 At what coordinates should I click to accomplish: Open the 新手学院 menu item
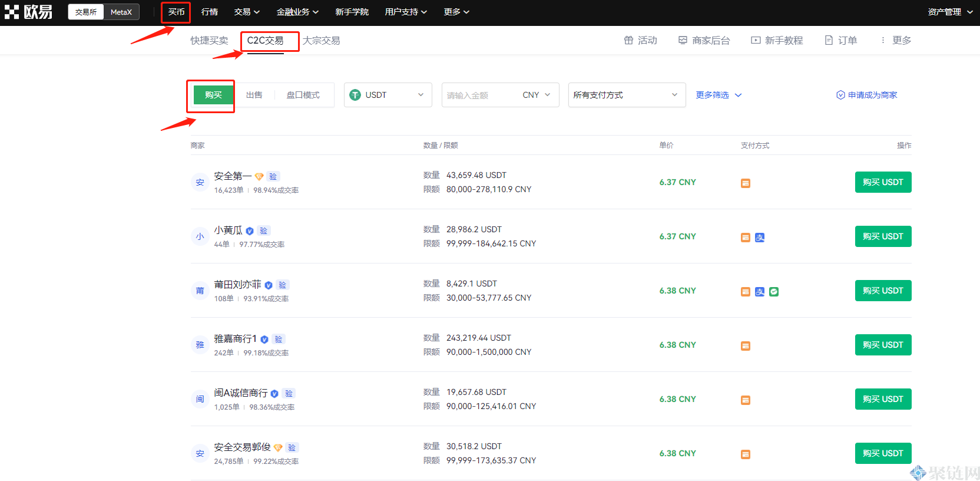[352, 12]
